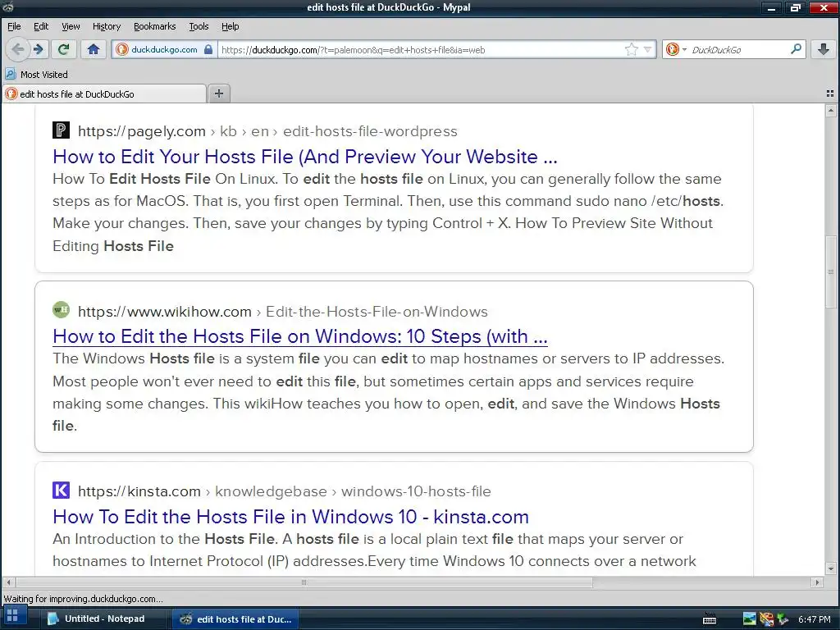
Task: Click the wikiHow favicon
Action: [x=61, y=309]
